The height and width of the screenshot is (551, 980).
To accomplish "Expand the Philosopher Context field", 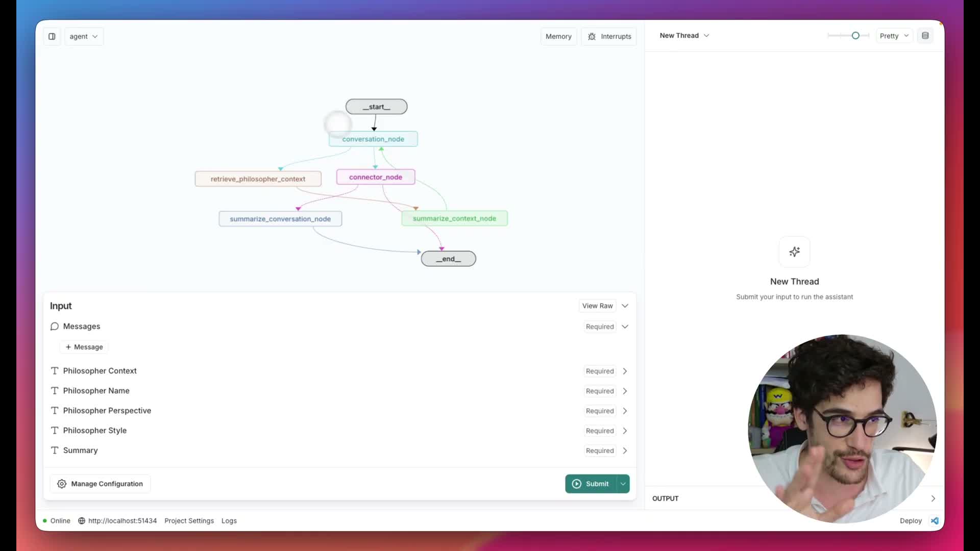I will pos(625,371).
